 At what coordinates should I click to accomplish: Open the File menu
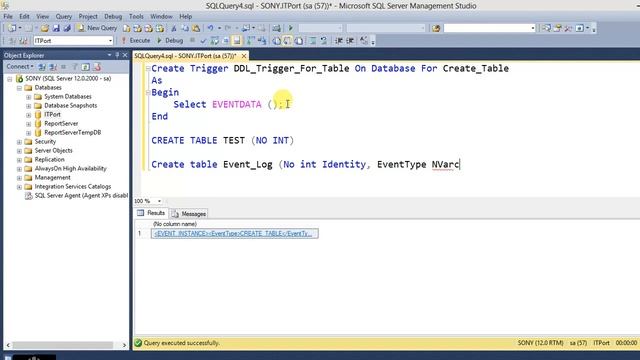[8, 16]
